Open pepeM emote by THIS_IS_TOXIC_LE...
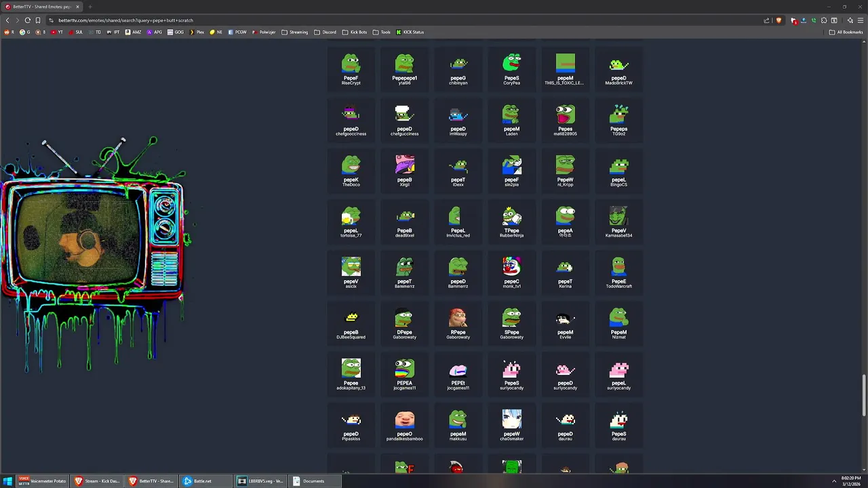 565,69
